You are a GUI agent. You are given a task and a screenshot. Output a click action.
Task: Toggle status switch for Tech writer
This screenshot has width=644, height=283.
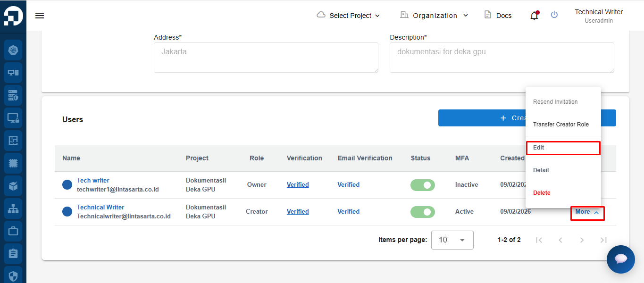(x=422, y=185)
